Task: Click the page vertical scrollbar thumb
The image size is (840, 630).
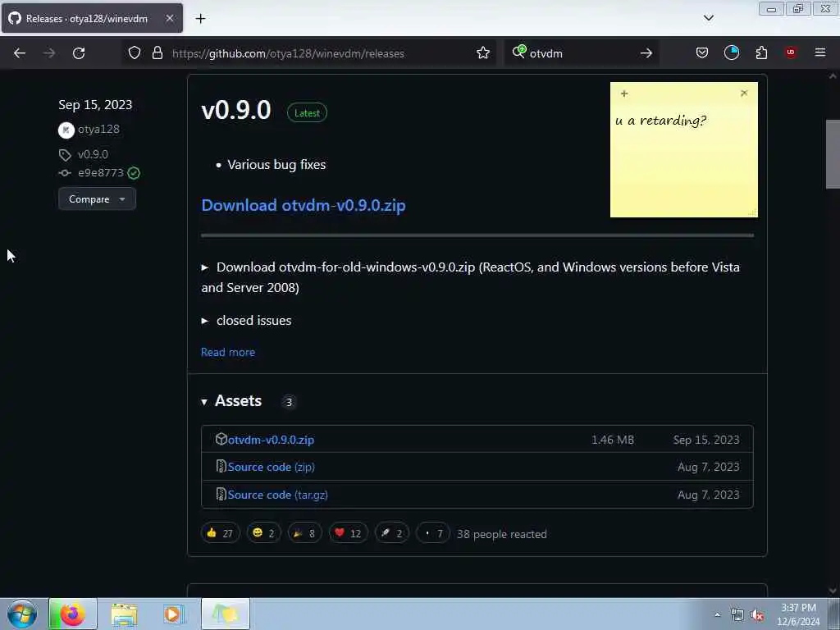Action: point(833,154)
